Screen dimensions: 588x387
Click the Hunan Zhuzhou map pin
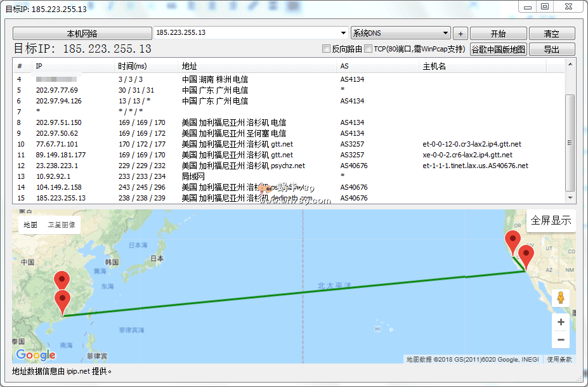62,280
